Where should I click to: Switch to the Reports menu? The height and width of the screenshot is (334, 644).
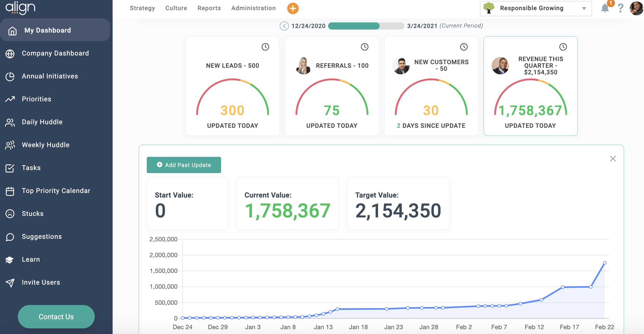point(209,8)
